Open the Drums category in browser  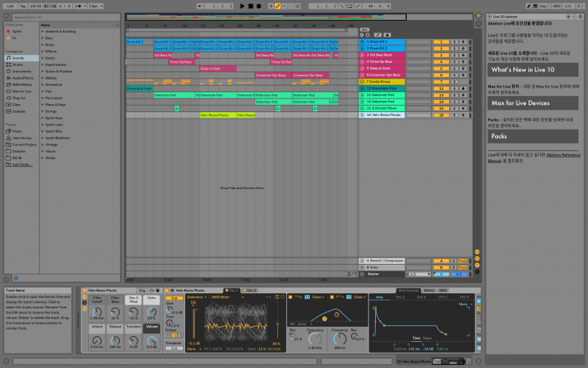(17, 64)
